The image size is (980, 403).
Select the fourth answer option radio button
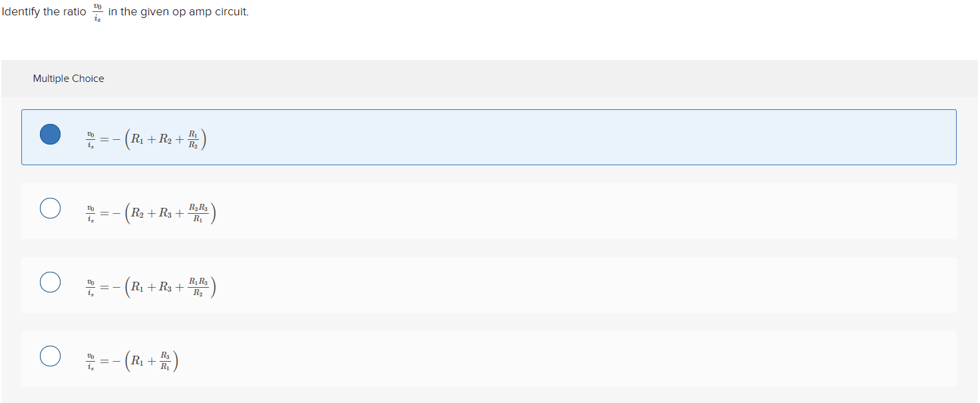[49, 356]
